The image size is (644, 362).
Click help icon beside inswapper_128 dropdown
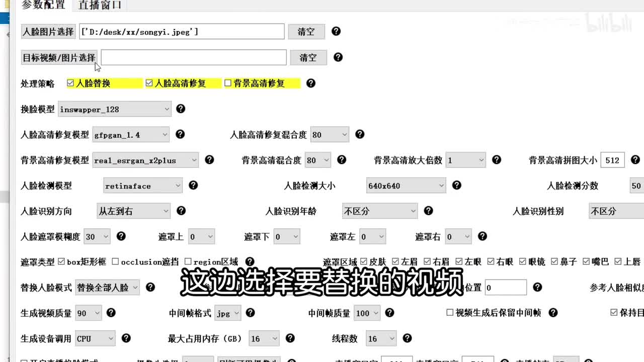click(x=181, y=109)
